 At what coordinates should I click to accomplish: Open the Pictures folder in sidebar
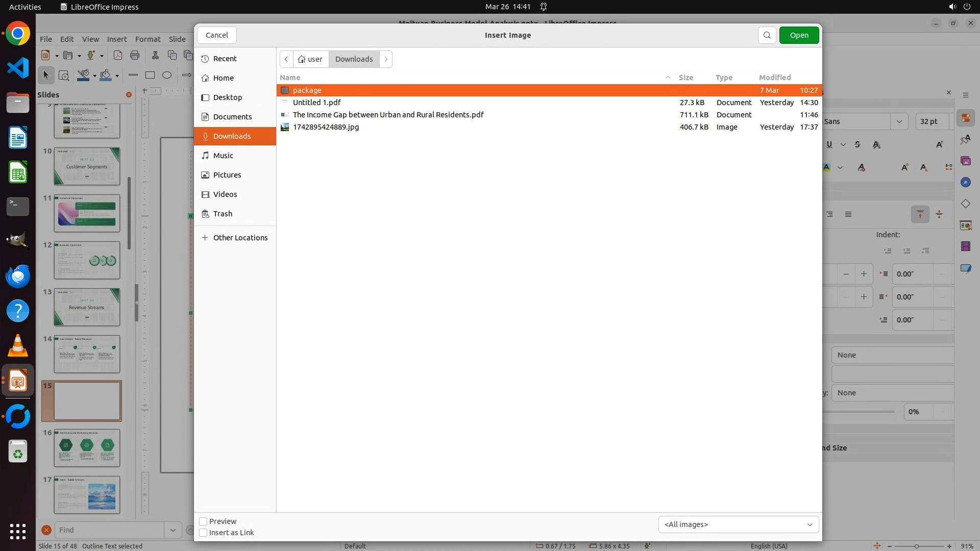(x=227, y=175)
